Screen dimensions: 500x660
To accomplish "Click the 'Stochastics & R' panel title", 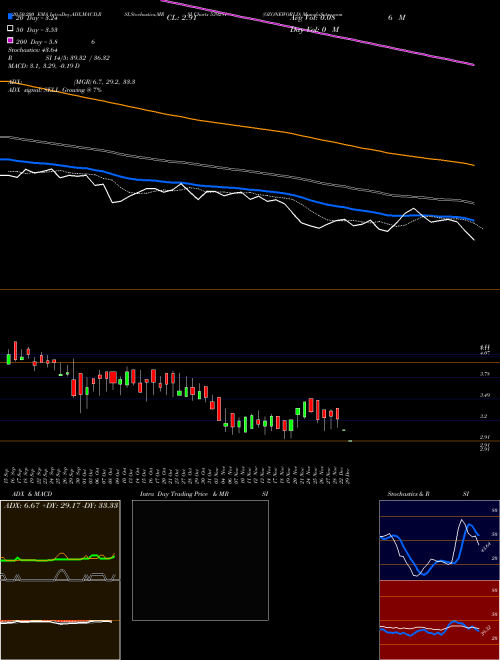I will pos(408,494).
